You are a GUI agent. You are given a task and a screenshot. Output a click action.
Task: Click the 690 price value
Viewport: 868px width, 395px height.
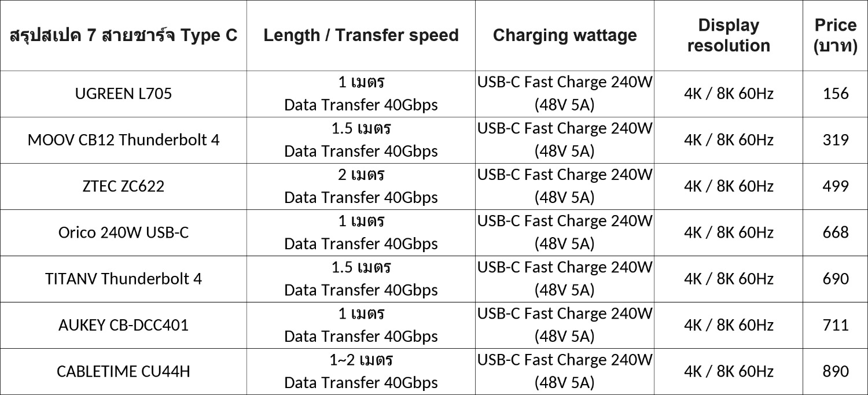click(x=835, y=279)
